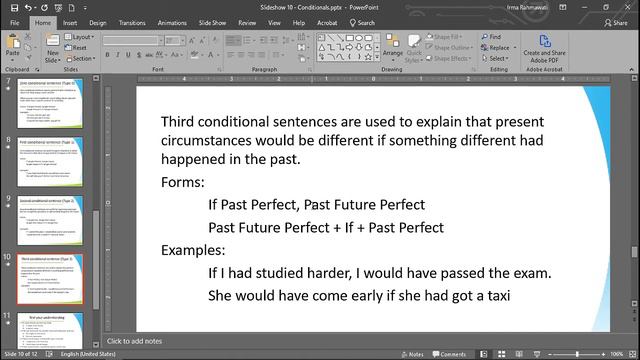The image size is (640, 360).
Task: Select slide 8 thumbnail
Action: click(x=50, y=162)
